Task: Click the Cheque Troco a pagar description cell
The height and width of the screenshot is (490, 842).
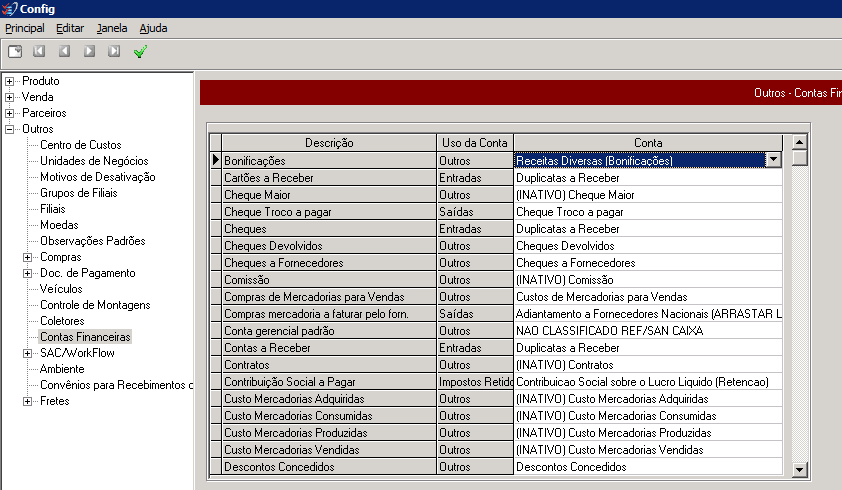Action: (329, 212)
